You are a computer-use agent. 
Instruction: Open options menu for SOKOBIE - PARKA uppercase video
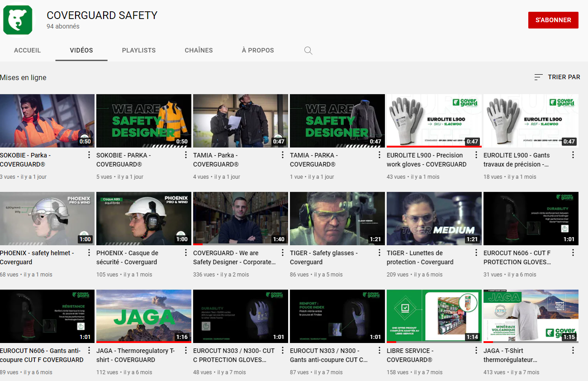coord(186,155)
